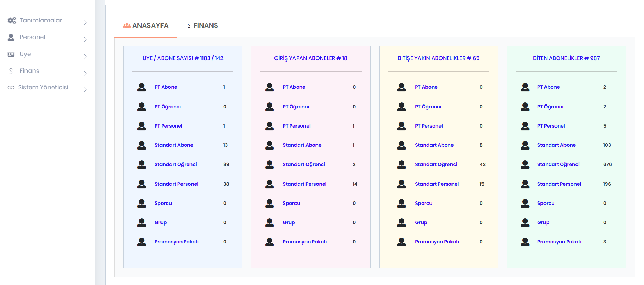Click the ÜYE / ABONE SAYISI heading
Viewport: 644px width, 285px height.
point(183,58)
